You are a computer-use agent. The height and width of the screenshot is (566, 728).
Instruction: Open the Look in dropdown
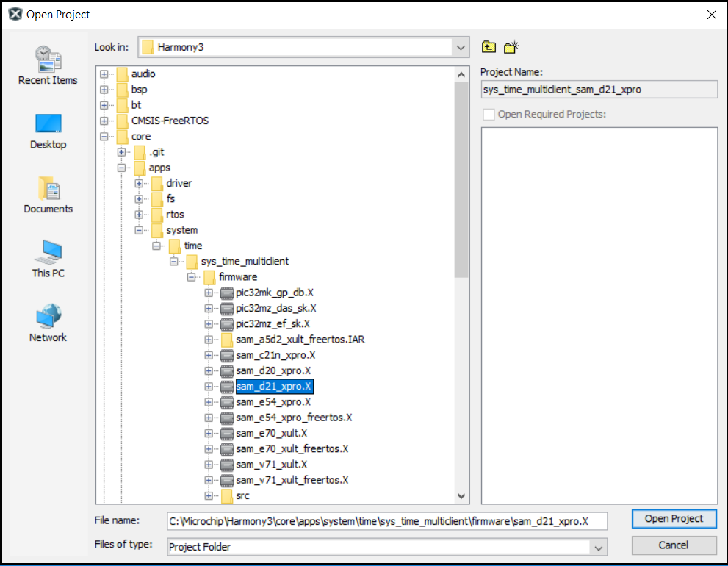[x=461, y=47]
